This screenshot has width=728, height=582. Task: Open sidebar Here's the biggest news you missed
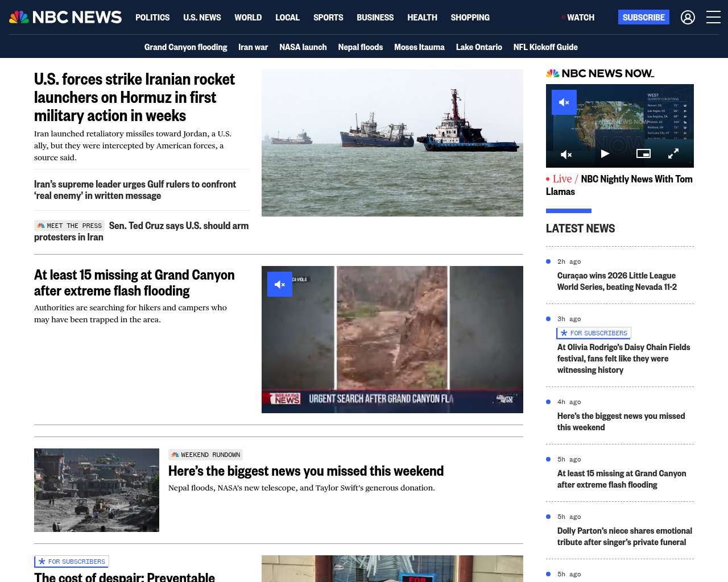621,422
